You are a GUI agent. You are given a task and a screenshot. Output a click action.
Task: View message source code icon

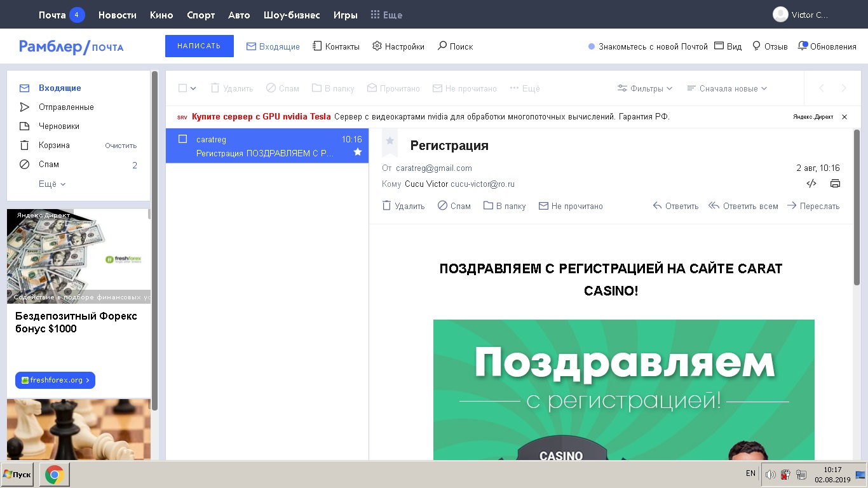(x=811, y=184)
